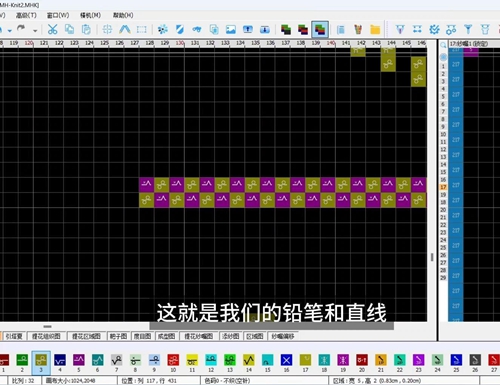Open the undo history dropdown arrow
500x385 pixels.
[10, 31]
